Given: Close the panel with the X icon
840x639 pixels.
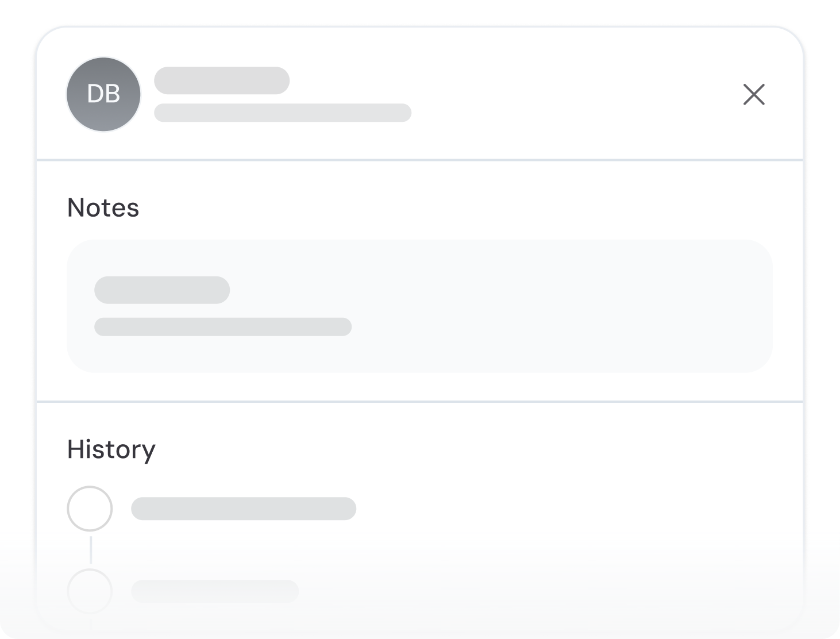Looking at the screenshot, I should (x=753, y=94).
